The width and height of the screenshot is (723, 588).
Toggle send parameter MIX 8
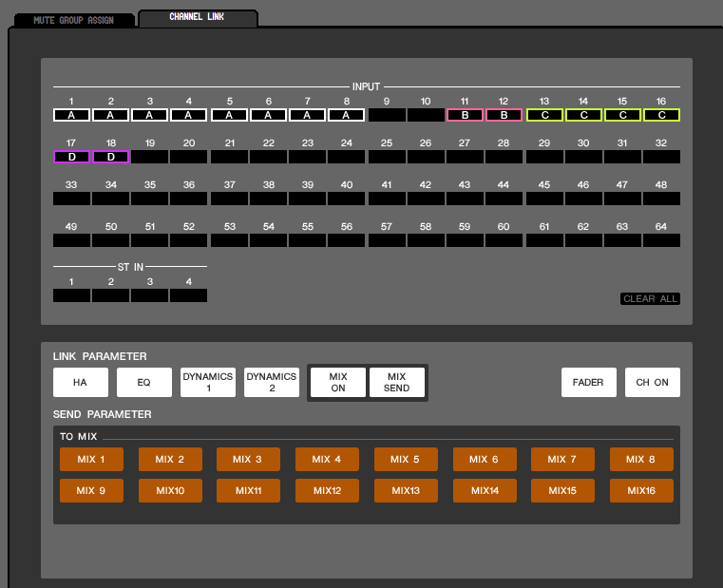pos(641,460)
